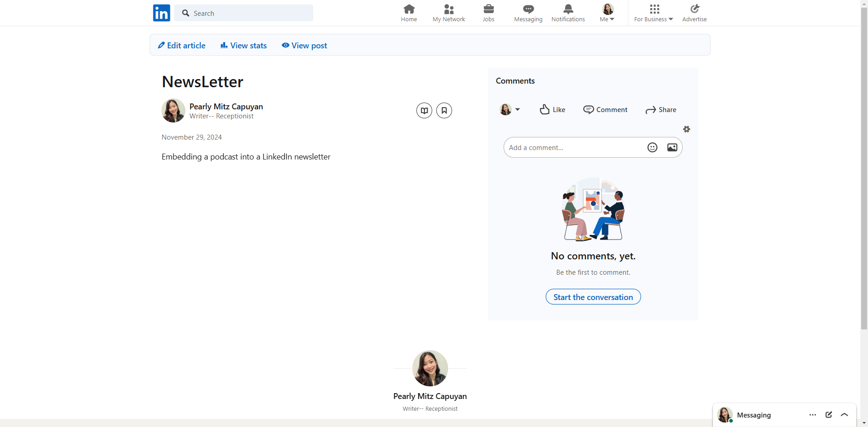Open comment settings gear icon

[x=687, y=129]
